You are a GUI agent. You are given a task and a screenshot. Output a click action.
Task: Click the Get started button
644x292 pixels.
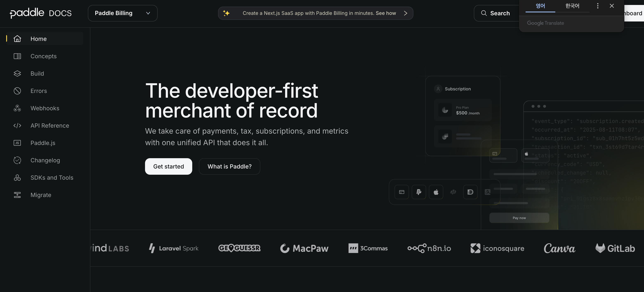(169, 166)
